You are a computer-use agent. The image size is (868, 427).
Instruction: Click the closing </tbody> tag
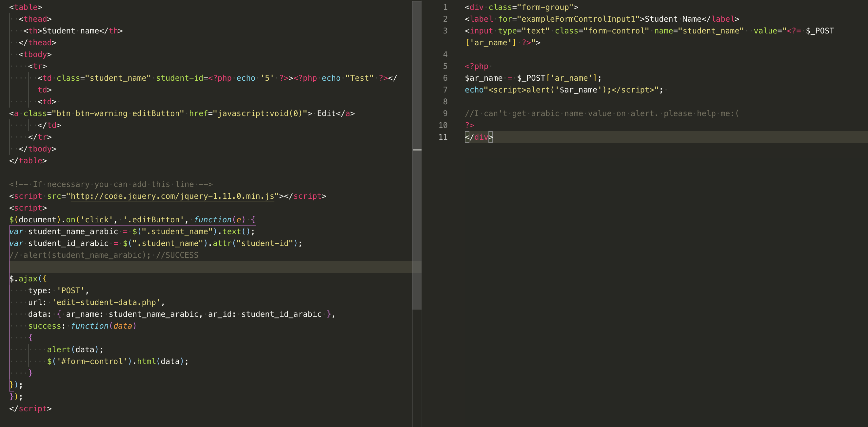click(x=37, y=149)
